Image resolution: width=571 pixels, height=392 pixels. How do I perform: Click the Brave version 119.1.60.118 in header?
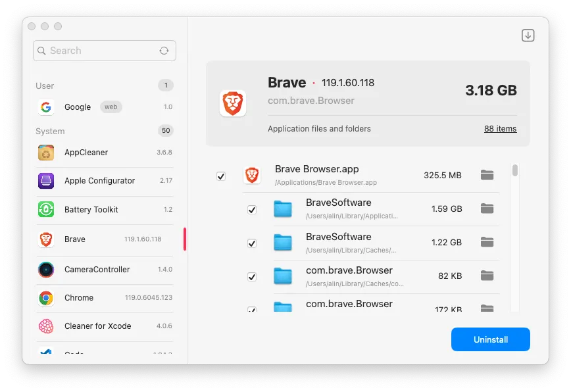348,83
